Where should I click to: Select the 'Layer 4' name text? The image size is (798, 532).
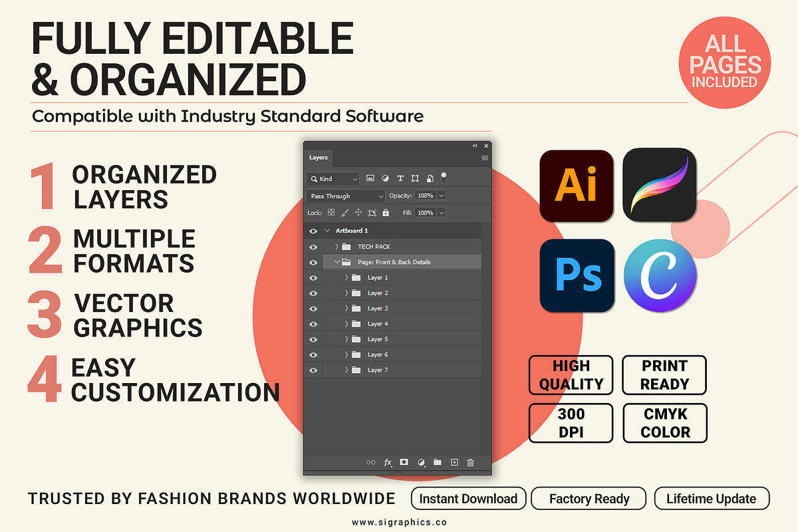pyautogui.click(x=378, y=324)
